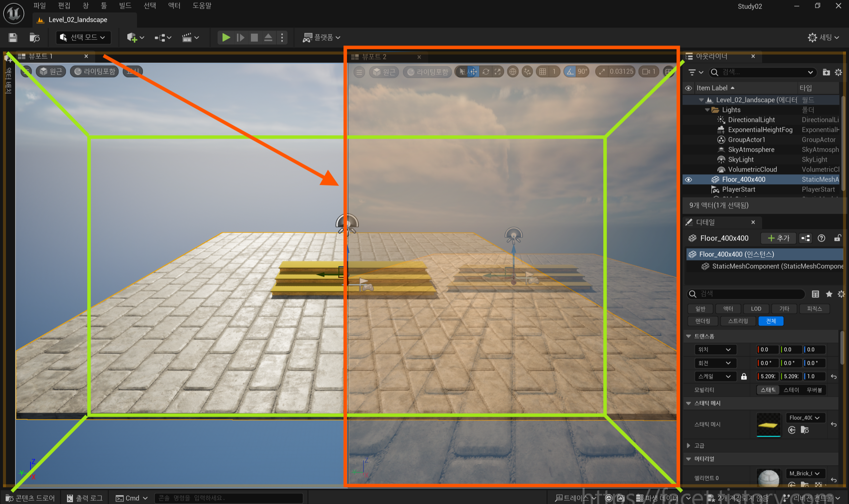
Task: Open the Browse content folder icon
Action: coord(34,37)
